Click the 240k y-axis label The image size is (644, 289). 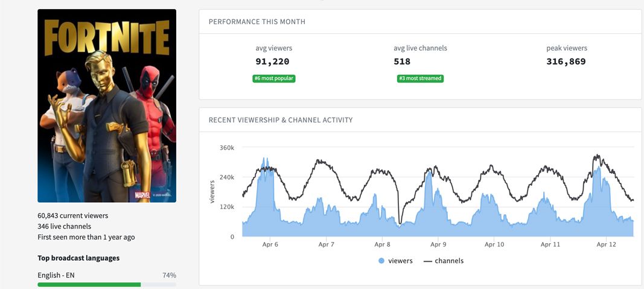(x=227, y=177)
